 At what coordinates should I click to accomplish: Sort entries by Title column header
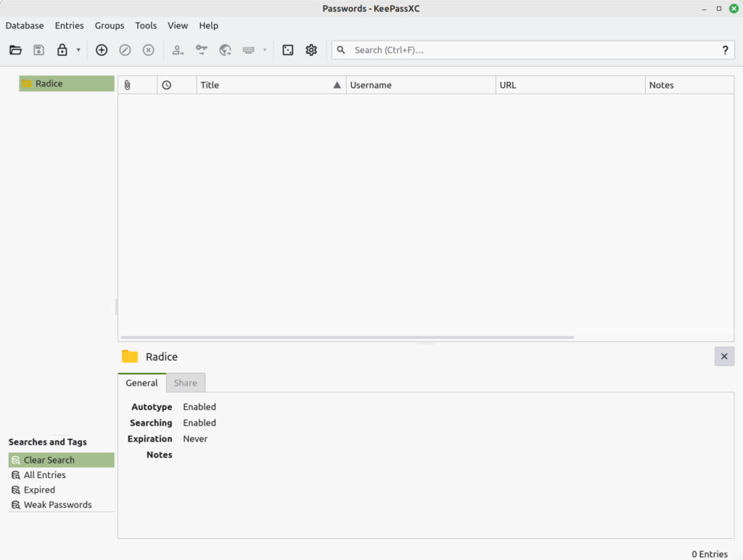click(271, 85)
